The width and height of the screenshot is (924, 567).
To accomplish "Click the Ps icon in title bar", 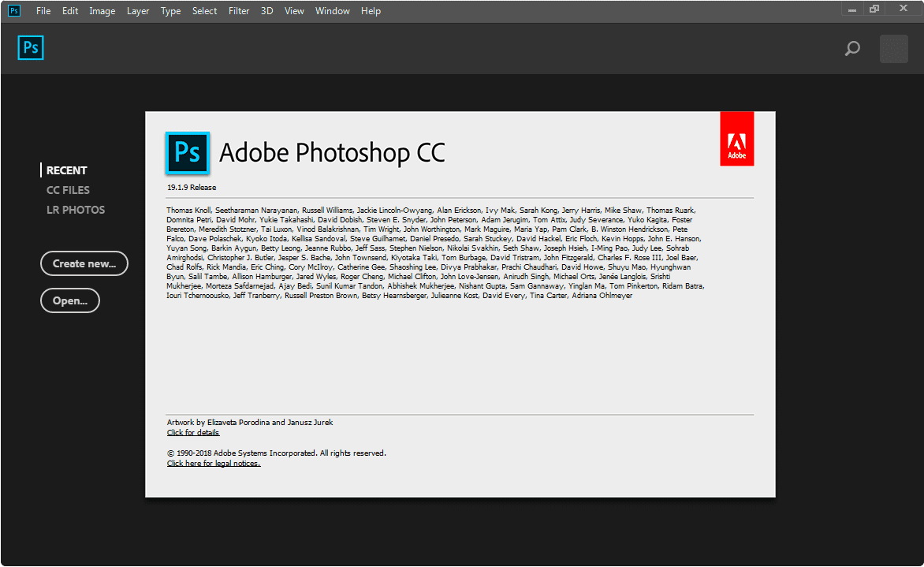I will tap(13, 10).
